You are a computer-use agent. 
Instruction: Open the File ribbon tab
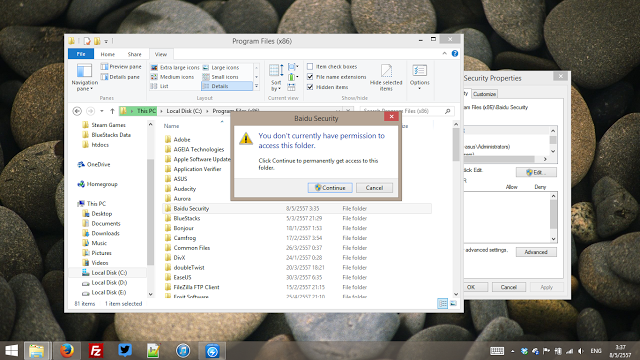81,54
